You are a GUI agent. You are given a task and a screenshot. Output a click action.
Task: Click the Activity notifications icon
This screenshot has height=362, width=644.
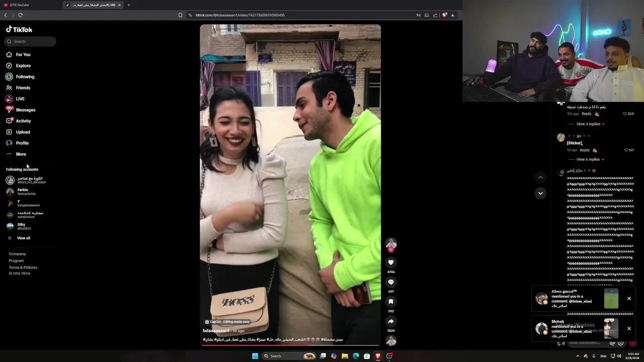(9, 121)
